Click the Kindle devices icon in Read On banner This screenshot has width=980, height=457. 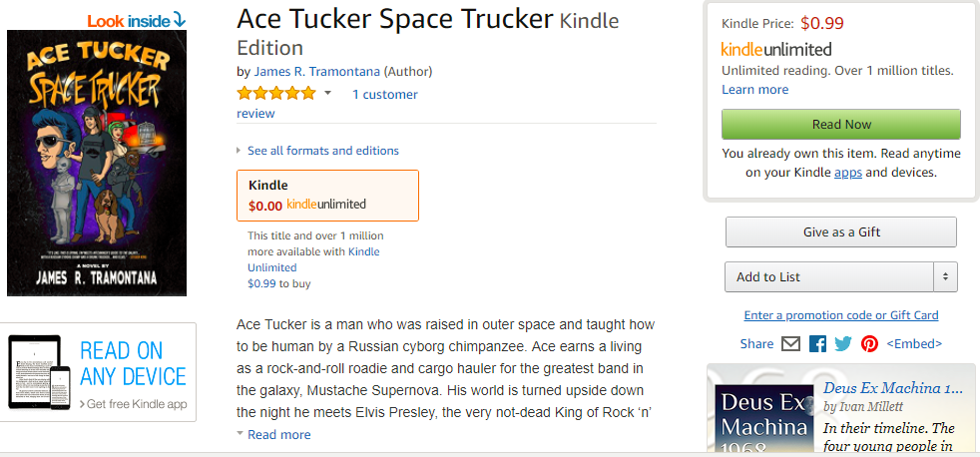[39, 372]
